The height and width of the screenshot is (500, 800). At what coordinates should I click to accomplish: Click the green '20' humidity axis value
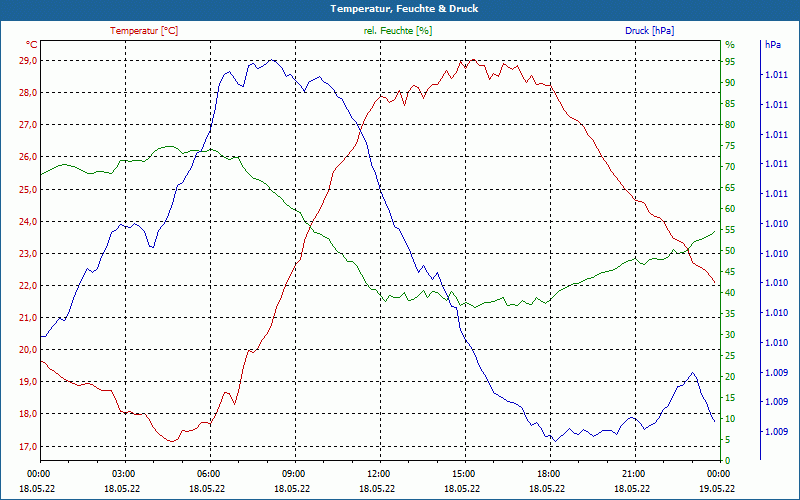click(730, 377)
